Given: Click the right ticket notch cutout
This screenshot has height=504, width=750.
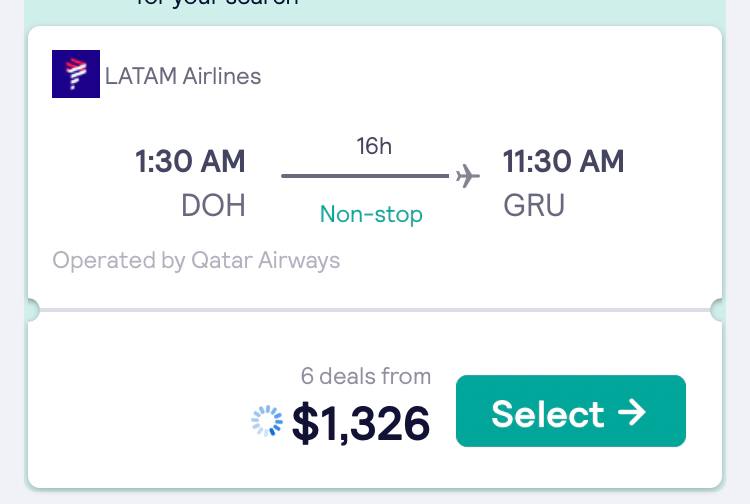Looking at the screenshot, I should 717,310.
